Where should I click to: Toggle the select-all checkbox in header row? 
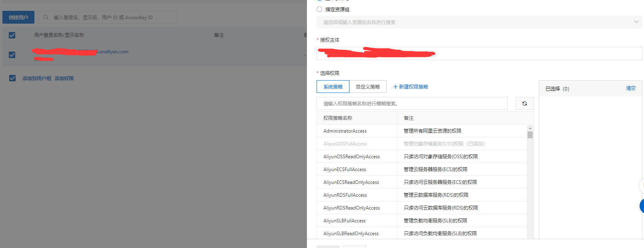(x=12, y=35)
